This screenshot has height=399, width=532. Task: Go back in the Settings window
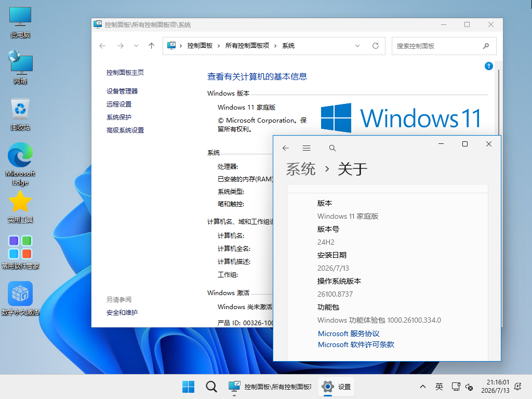click(x=286, y=148)
